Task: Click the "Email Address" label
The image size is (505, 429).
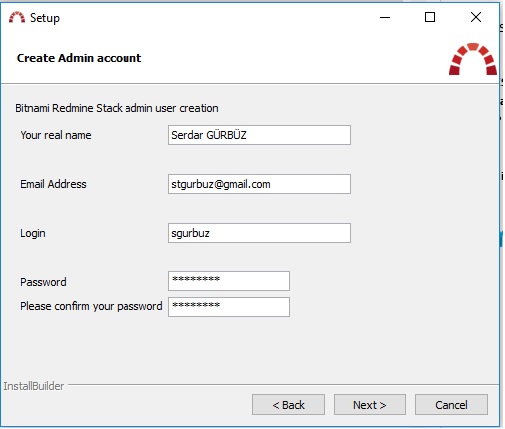Action: click(x=53, y=184)
